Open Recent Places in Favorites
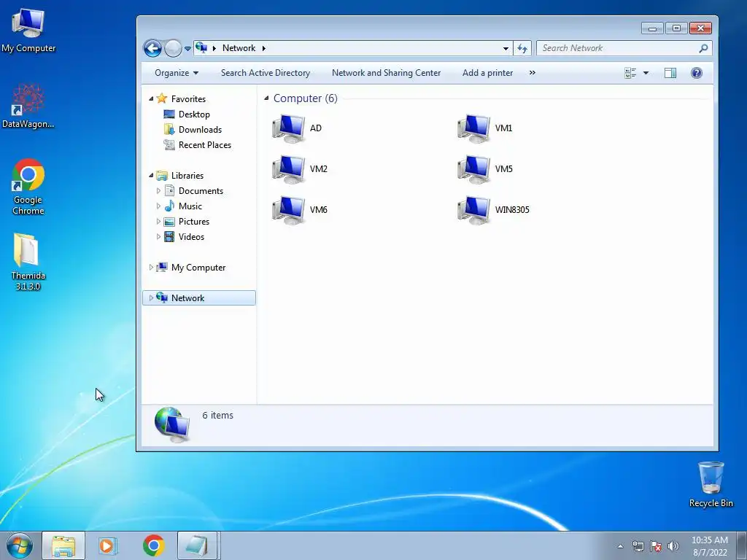747x560 pixels. [205, 145]
